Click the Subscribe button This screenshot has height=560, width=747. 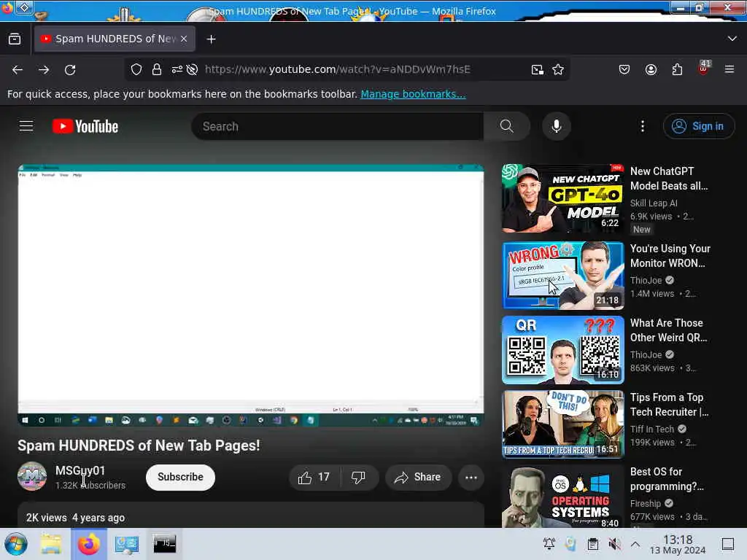click(180, 477)
